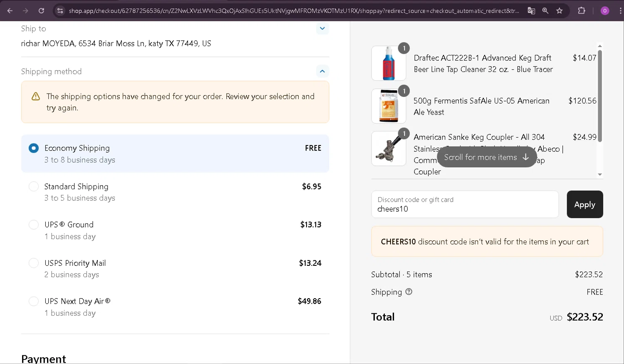The width and height of the screenshot is (624, 364).
Task: Bookmark this page with the star
Action: coord(560,11)
